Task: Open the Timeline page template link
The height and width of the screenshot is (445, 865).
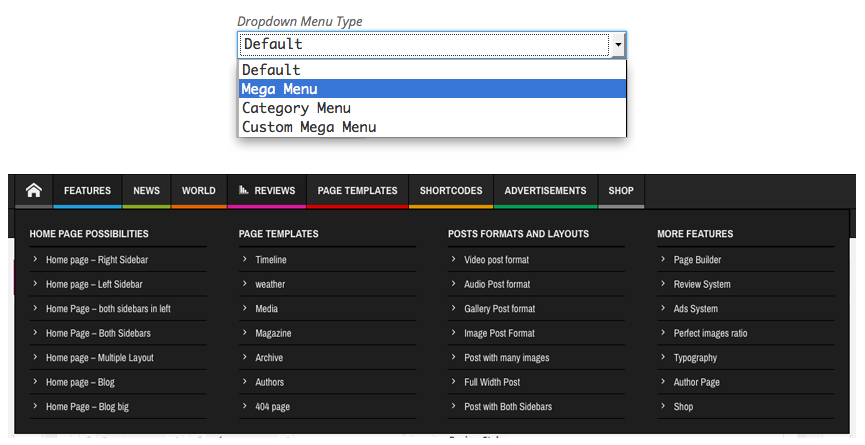Action: [271, 260]
